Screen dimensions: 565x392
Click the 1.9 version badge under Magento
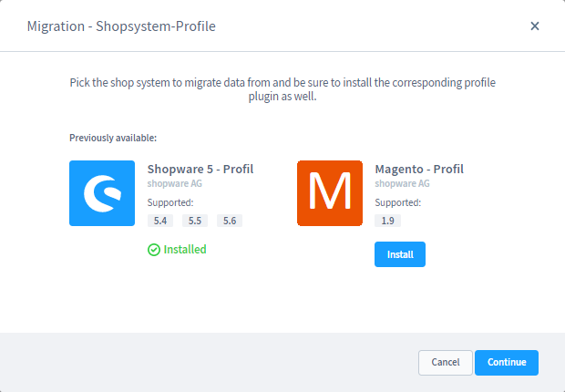[x=388, y=221]
